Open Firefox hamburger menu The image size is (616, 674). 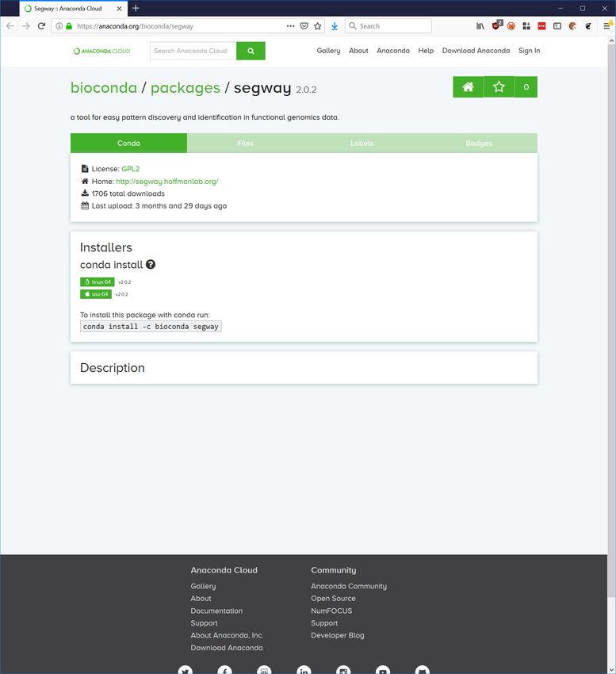[x=606, y=26]
